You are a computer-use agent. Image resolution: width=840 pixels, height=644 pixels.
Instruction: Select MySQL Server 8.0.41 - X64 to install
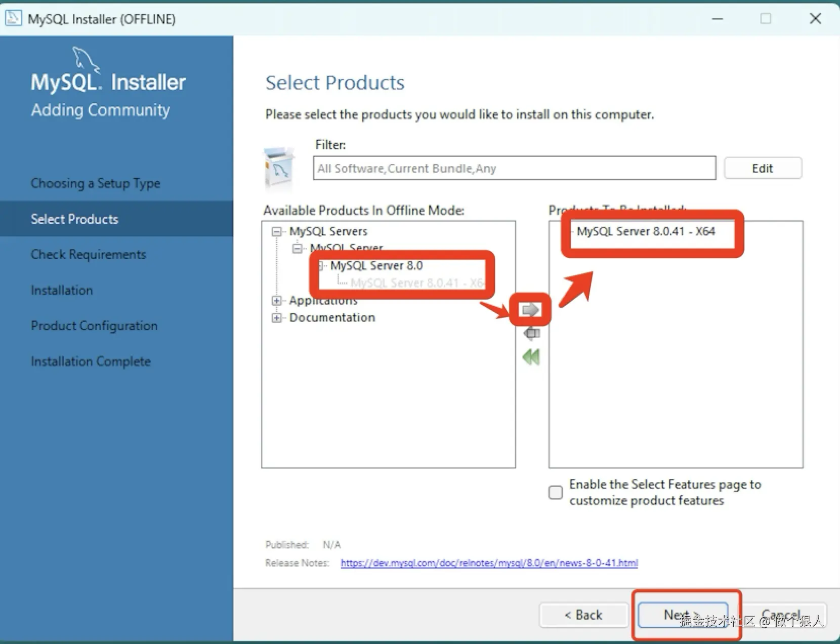click(646, 231)
